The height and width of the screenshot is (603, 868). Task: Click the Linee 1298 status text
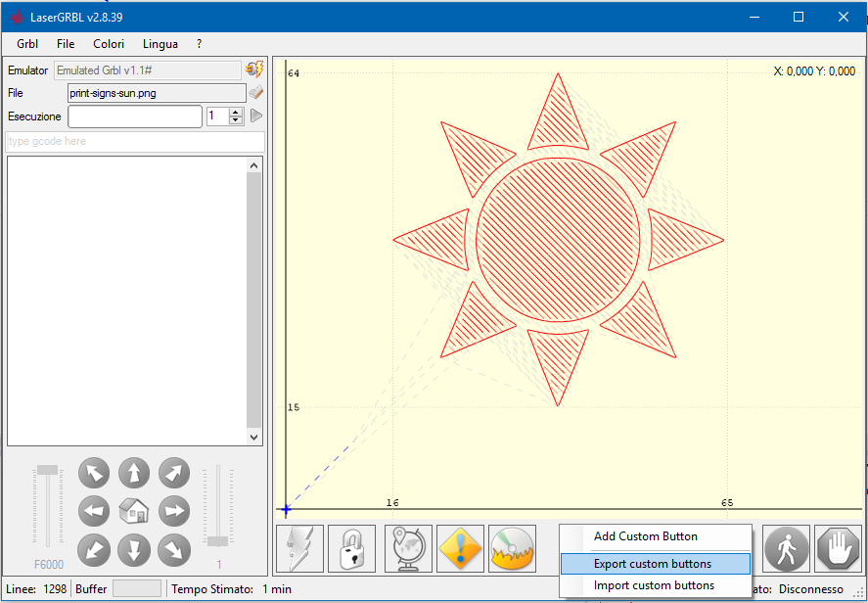(x=36, y=589)
